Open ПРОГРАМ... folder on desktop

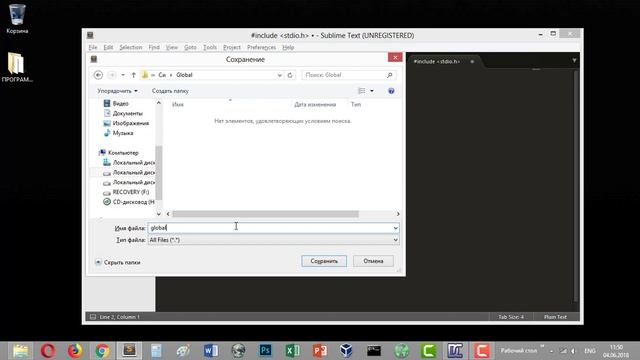17,67
